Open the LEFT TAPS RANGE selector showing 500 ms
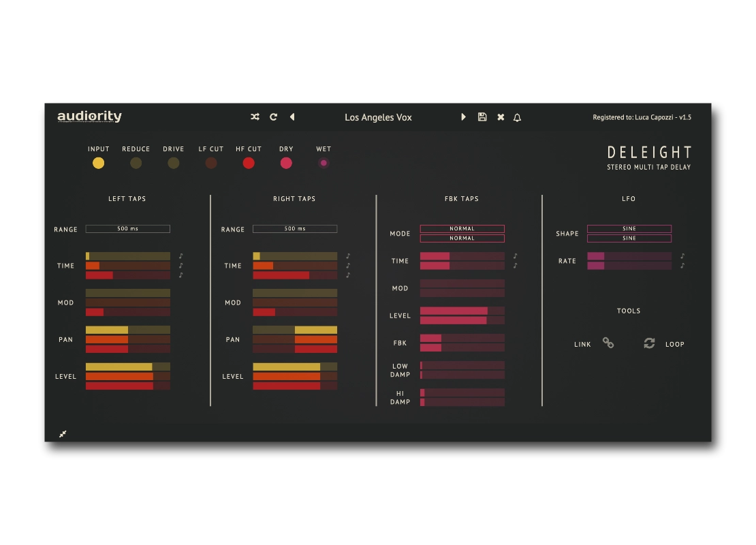This screenshot has height=545, width=756. coord(128,228)
